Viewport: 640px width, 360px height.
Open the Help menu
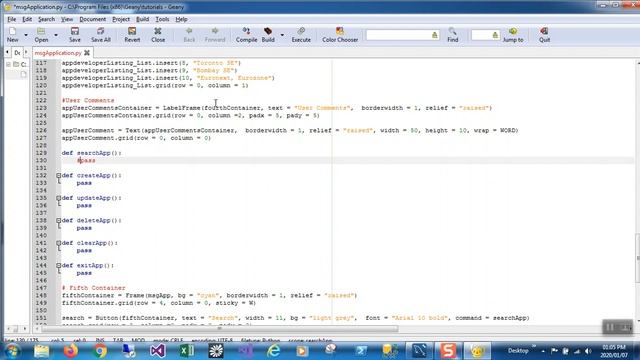click(x=181, y=19)
